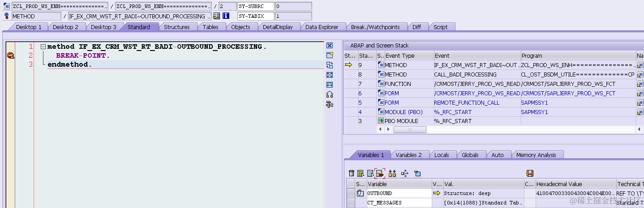Open the Locals tab

tap(442, 155)
